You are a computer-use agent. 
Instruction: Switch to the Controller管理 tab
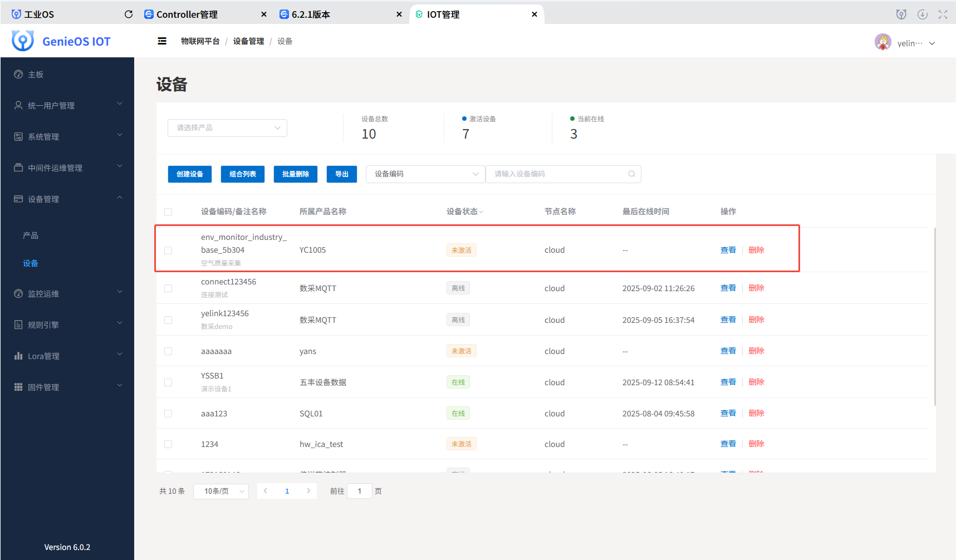pyautogui.click(x=187, y=14)
